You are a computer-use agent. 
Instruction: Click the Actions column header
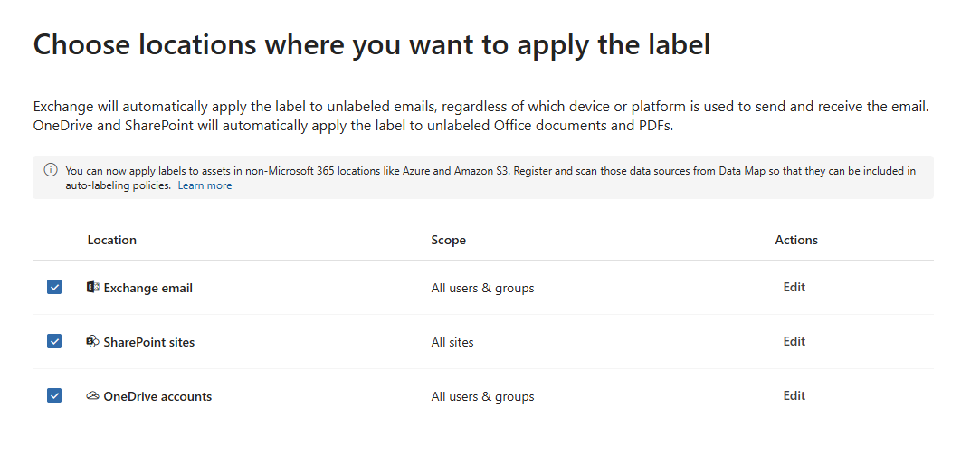point(796,241)
